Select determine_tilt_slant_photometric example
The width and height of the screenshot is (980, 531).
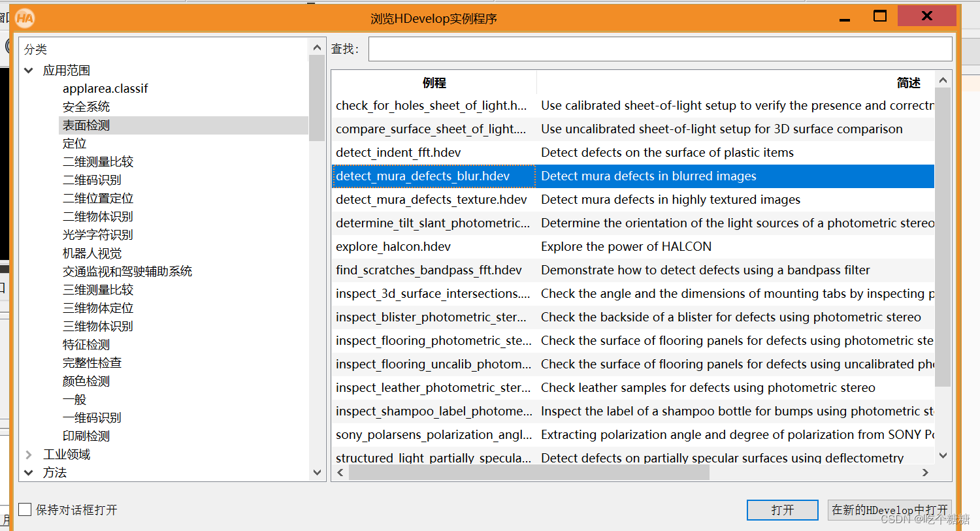point(433,223)
